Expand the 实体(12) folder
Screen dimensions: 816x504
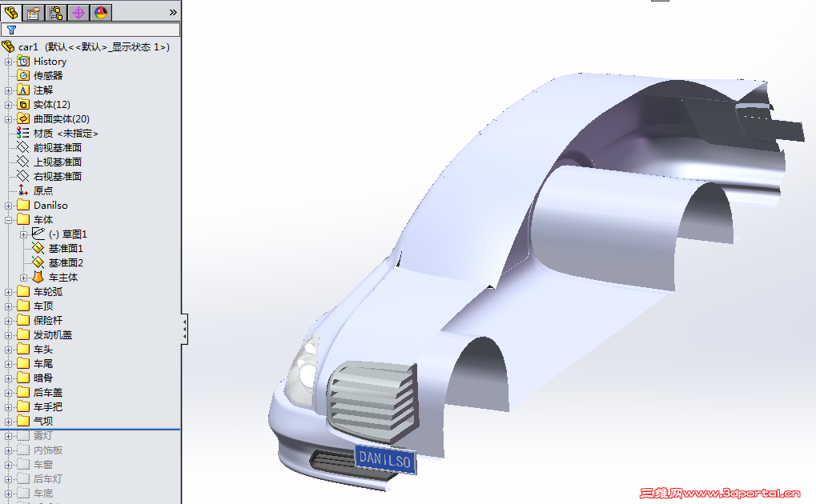click(x=8, y=105)
